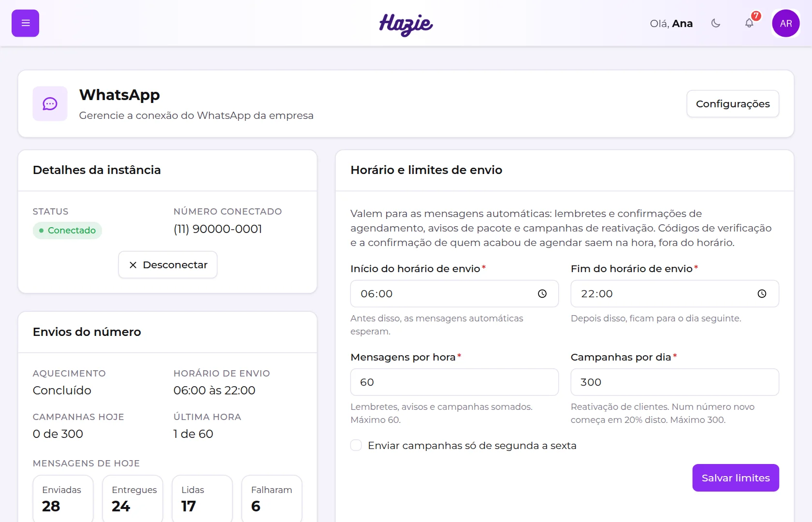Click the 'Mensagens por hora' label

403,357
